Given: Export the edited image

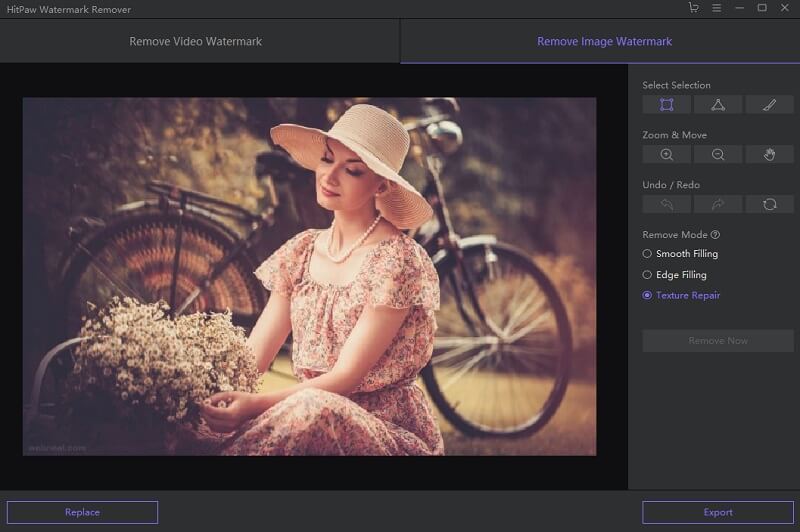Looking at the screenshot, I should point(717,512).
